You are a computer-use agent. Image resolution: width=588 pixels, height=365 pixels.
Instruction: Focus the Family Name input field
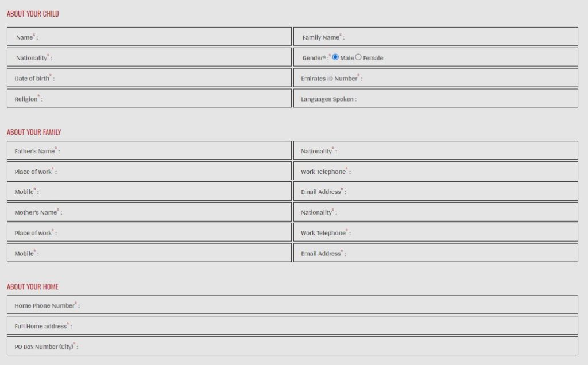pos(459,37)
